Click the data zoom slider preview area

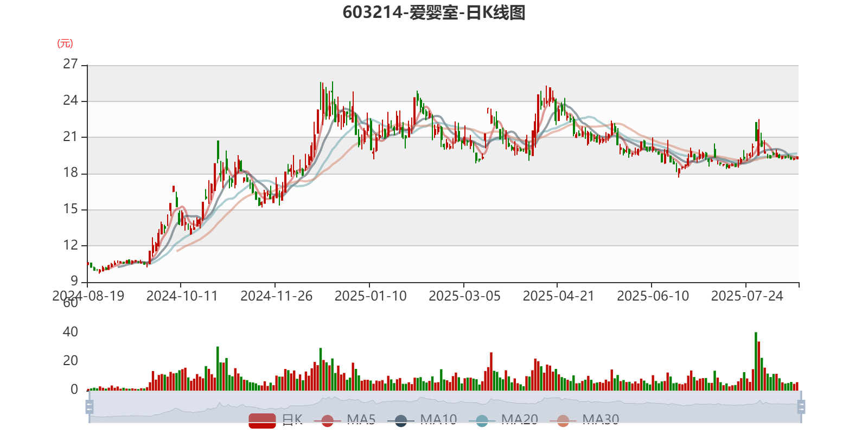445,406
